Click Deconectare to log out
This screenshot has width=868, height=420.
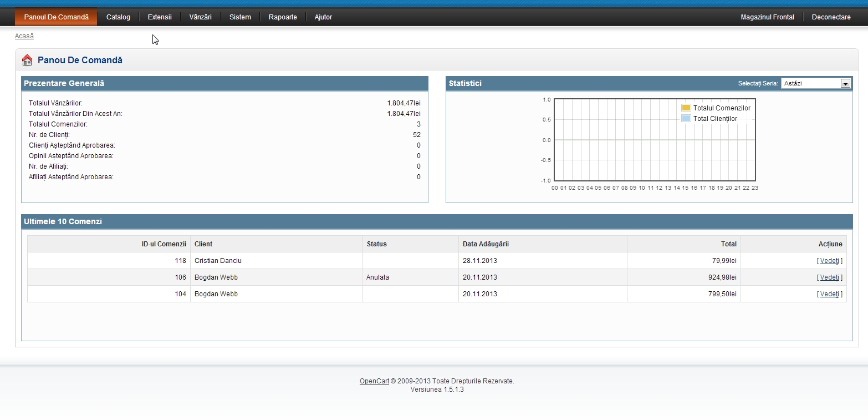(831, 17)
